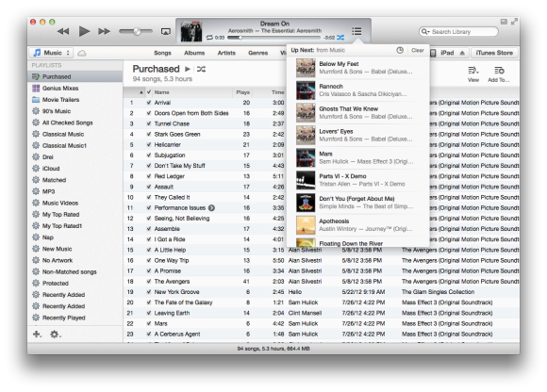Switch to the Genres tab
This screenshot has height=392, width=547.
[x=258, y=53]
